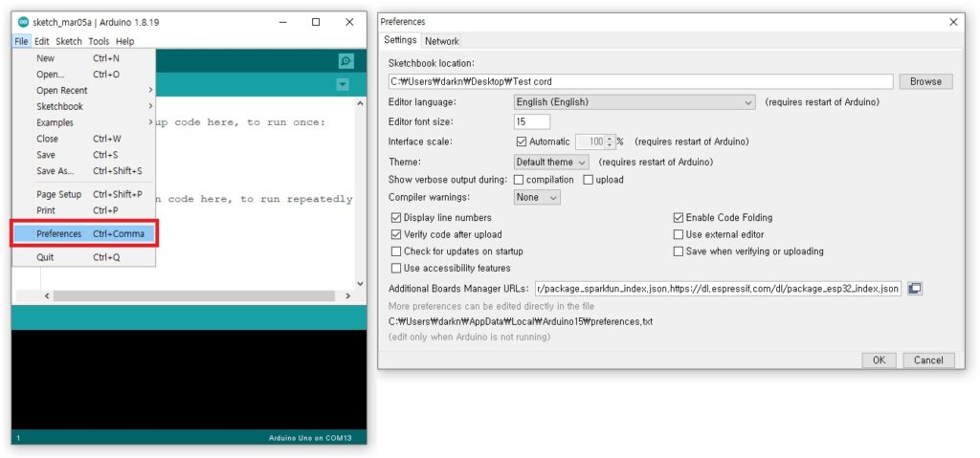This screenshot has height=458, width=980.
Task: Open the Theme dropdown
Action: (x=551, y=163)
